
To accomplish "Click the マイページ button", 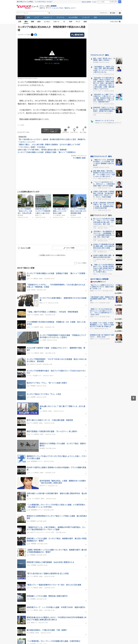I will click(103, 13).
